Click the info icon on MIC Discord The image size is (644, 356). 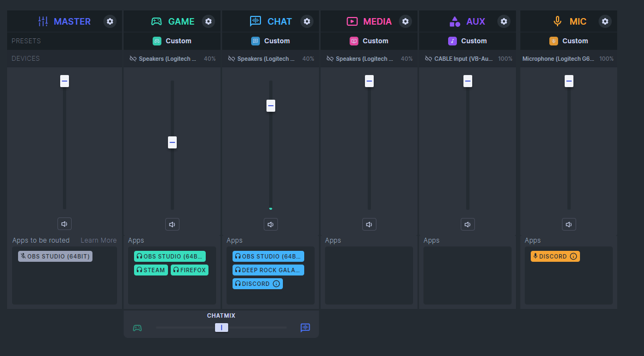(574, 256)
